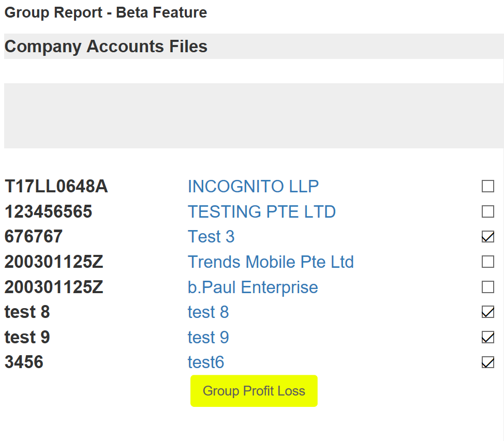The height and width of the screenshot is (441, 504).
Task: Check the INCOGNITO LLP checkbox
Action: pyautogui.click(x=487, y=186)
